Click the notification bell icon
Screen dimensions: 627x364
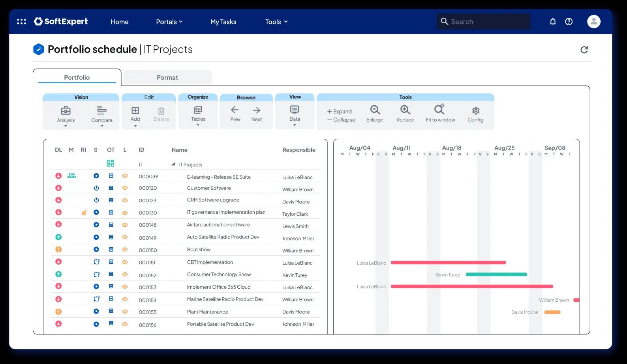tap(553, 22)
